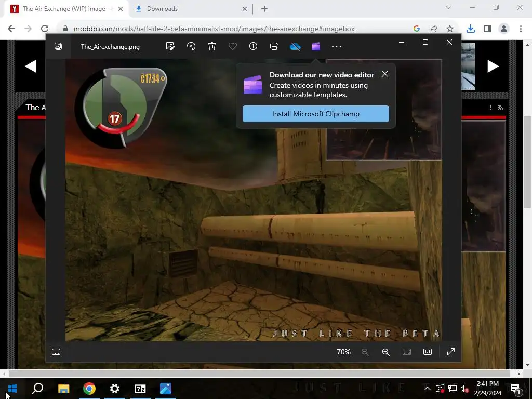This screenshot has width=532, height=399.
Task: Open Settings gear from taskbar
Action: click(x=115, y=389)
